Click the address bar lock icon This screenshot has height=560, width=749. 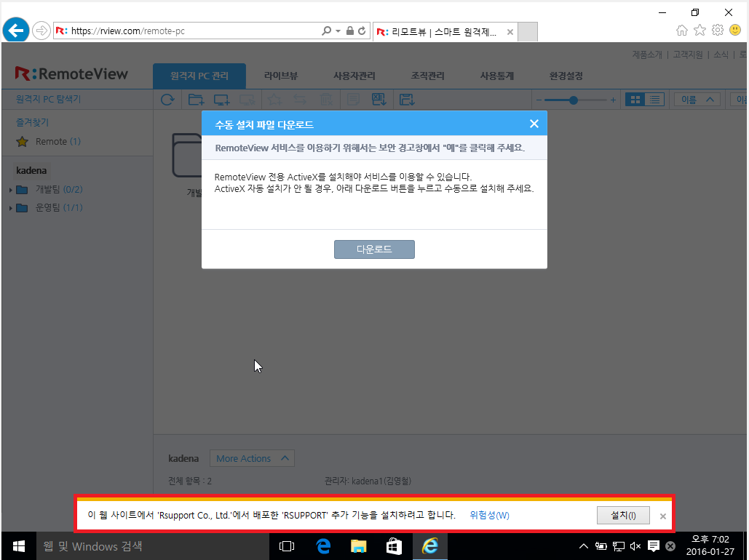pos(349,31)
